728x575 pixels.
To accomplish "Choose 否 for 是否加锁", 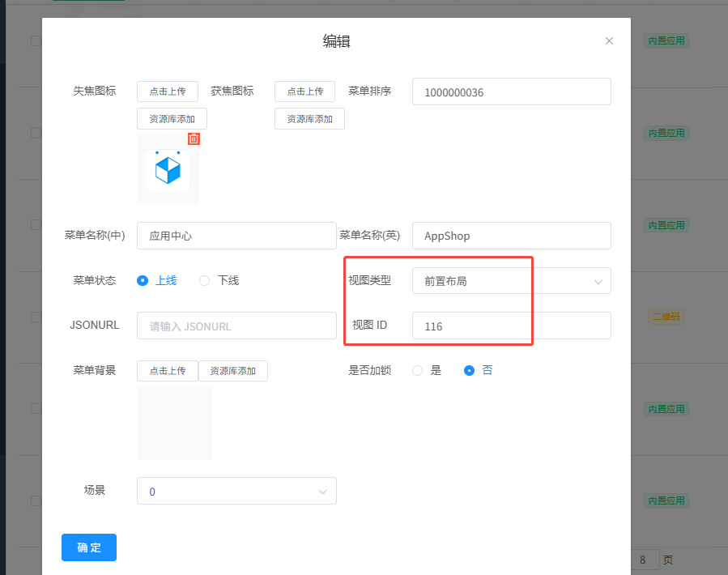I will [x=469, y=370].
